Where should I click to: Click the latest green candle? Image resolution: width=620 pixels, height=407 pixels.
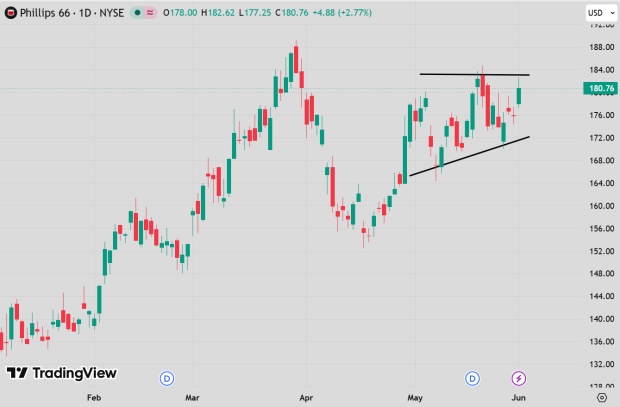pyautogui.click(x=519, y=96)
